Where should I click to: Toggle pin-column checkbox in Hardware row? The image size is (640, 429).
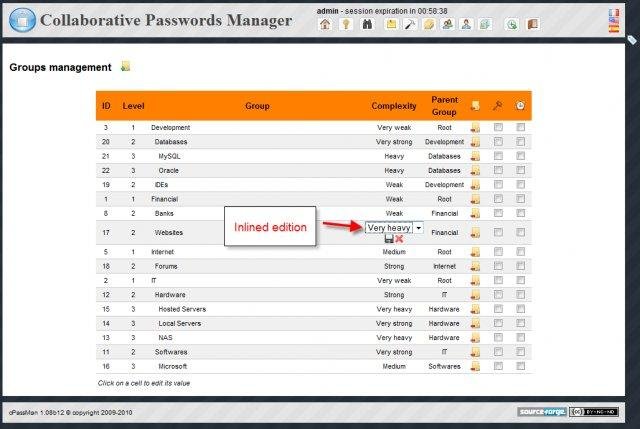(498, 295)
